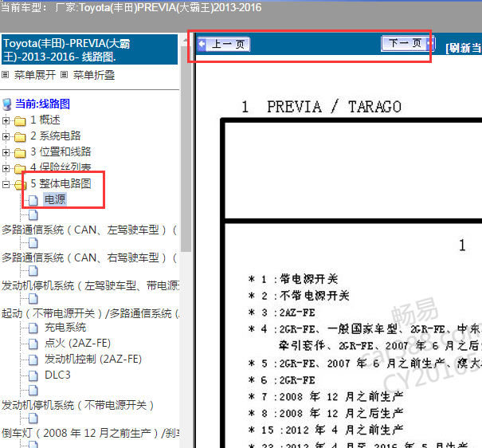Click the ＊6：2GR-FE note line
The width and height of the screenshot is (482, 448).
coord(281,380)
